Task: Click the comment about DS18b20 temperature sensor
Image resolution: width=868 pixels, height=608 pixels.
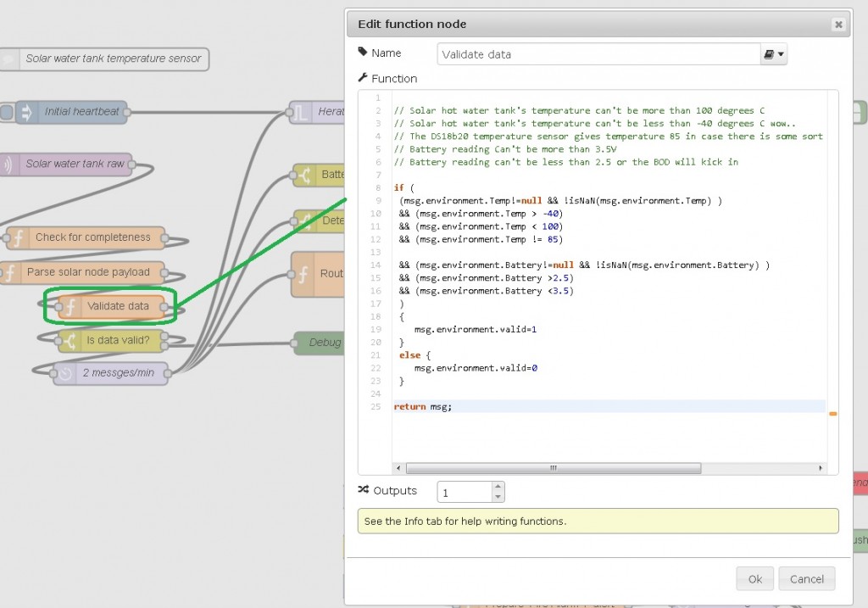Action: click(x=609, y=137)
